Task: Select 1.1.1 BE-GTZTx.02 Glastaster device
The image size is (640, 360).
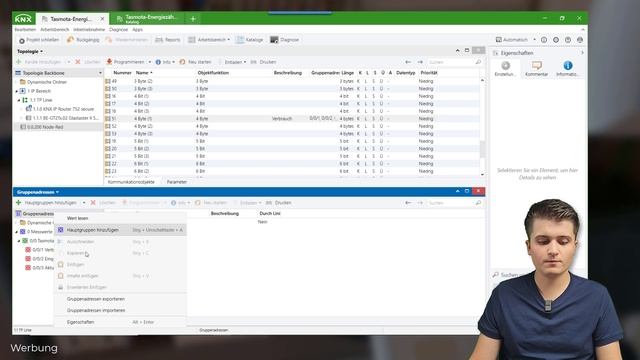Action: pos(62,118)
